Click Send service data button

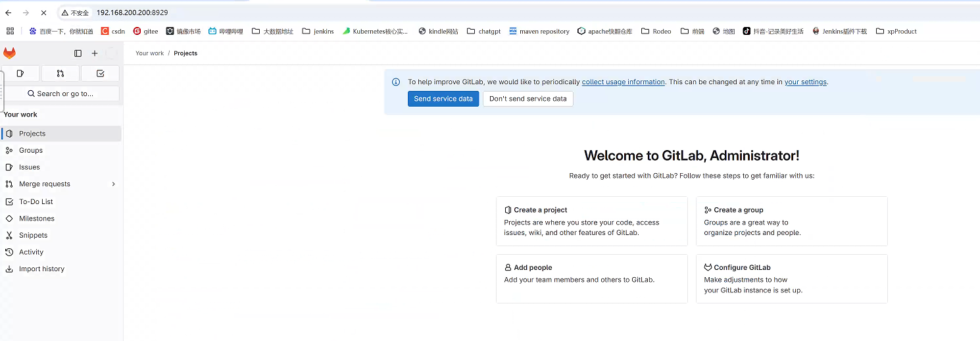click(443, 99)
